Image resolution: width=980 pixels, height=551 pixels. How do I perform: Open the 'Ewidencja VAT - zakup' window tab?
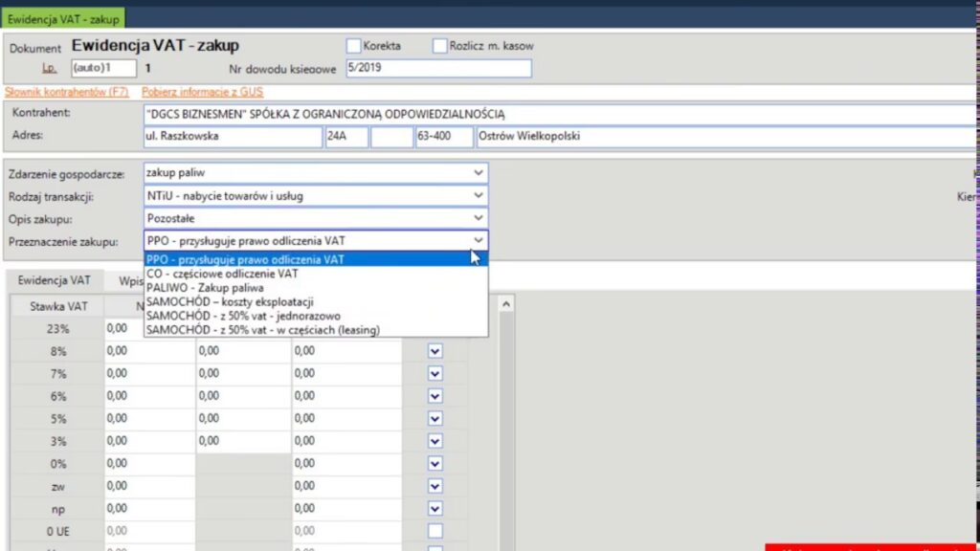pyautogui.click(x=61, y=18)
